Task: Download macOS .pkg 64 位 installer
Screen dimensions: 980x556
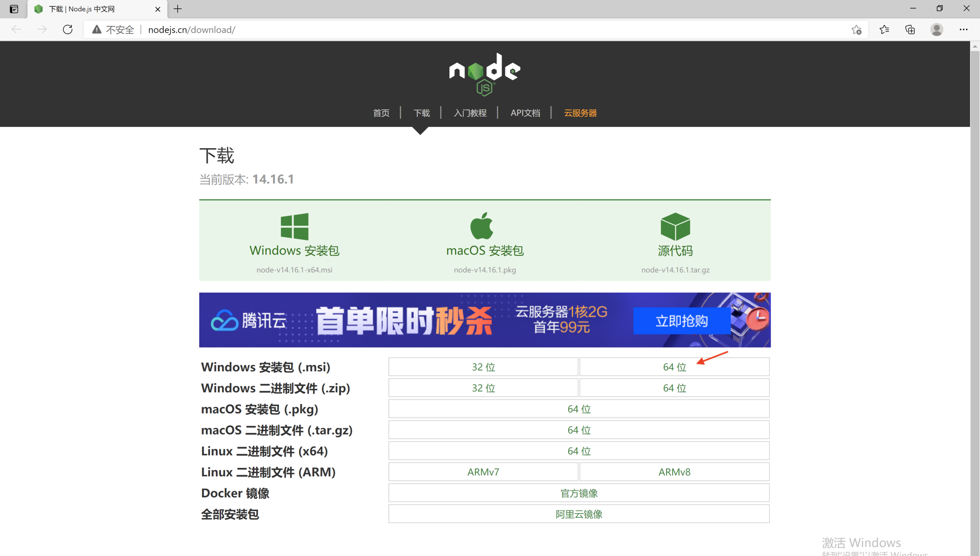Action: (x=579, y=409)
